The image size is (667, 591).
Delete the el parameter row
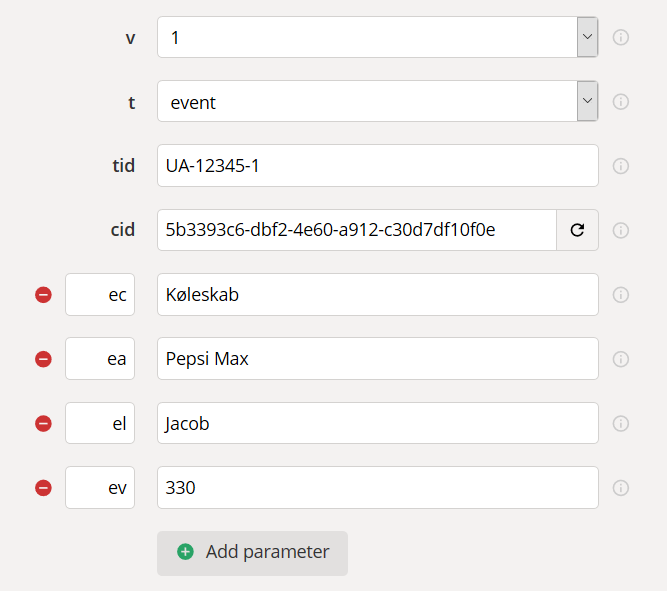43,423
